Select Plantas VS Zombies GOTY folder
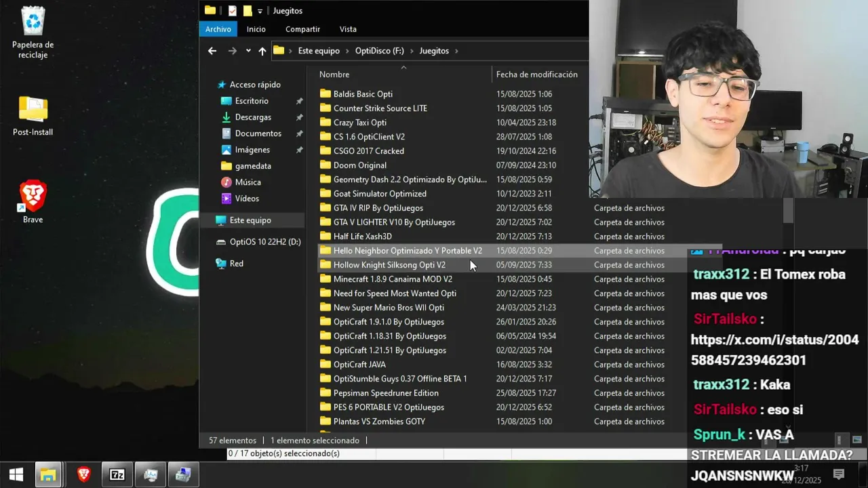The height and width of the screenshot is (488, 868). click(379, 422)
